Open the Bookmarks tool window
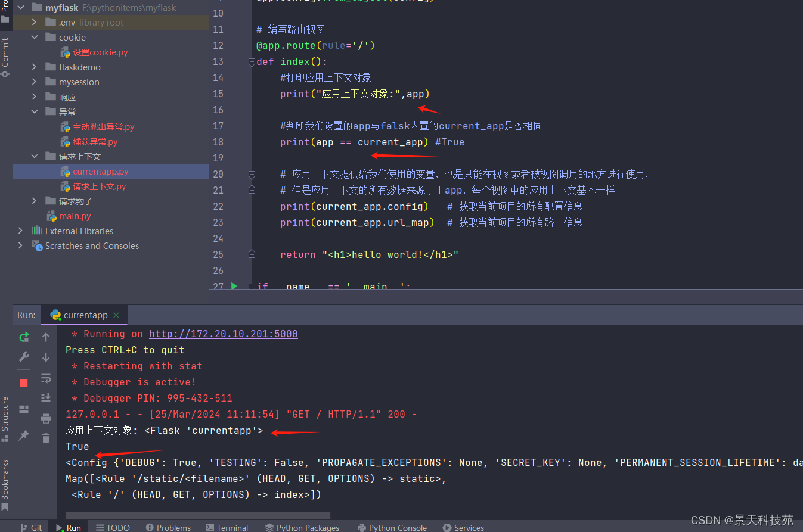This screenshot has height=532, width=803. click(5, 484)
